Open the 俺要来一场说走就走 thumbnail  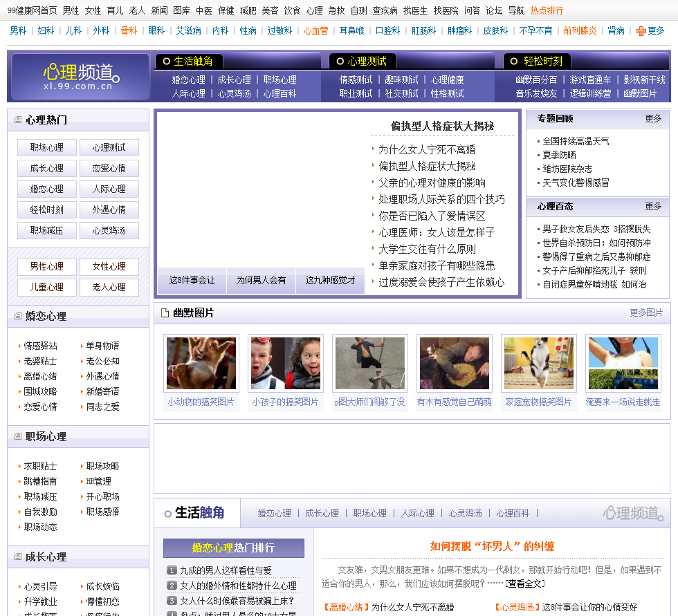click(623, 363)
